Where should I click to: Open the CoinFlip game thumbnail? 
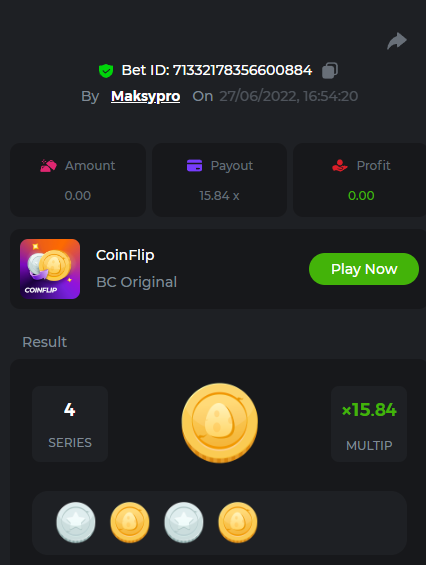click(x=50, y=269)
